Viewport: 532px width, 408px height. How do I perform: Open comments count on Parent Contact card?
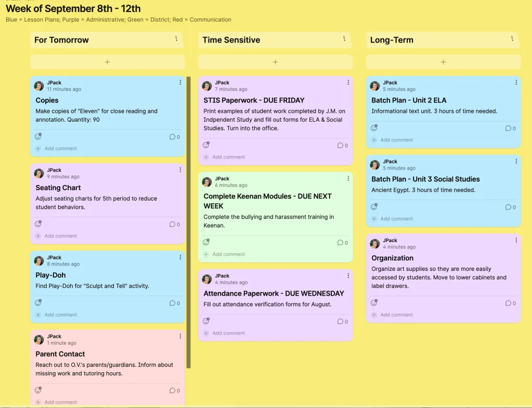[175, 391]
